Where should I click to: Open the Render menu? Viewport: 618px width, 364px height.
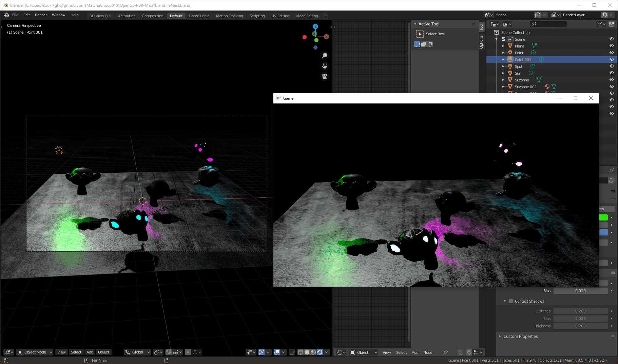tap(41, 15)
